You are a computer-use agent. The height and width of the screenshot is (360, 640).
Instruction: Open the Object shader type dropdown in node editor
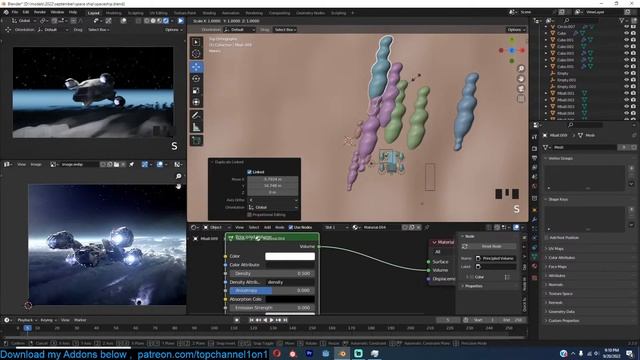pyautogui.click(x=216, y=227)
